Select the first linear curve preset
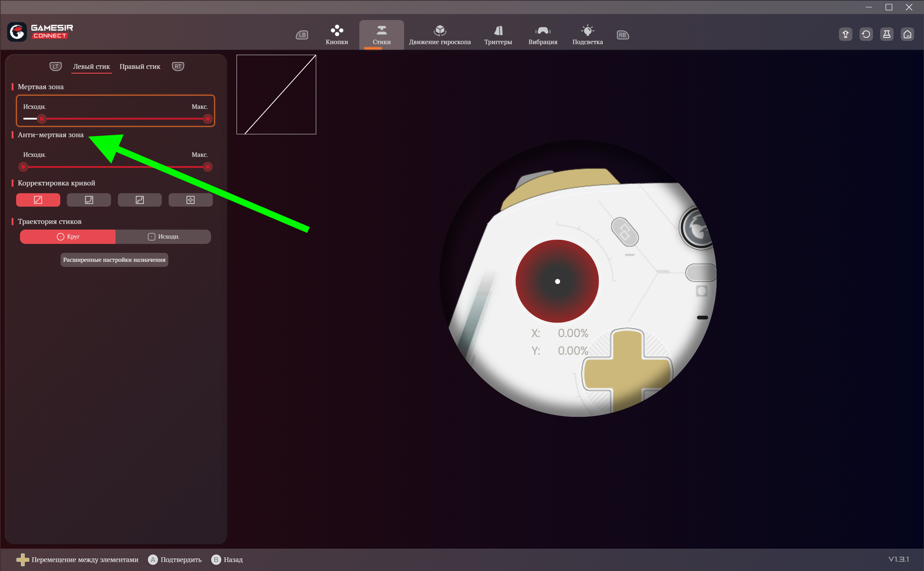The height and width of the screenshot is (571, 924). coord(38,200)
